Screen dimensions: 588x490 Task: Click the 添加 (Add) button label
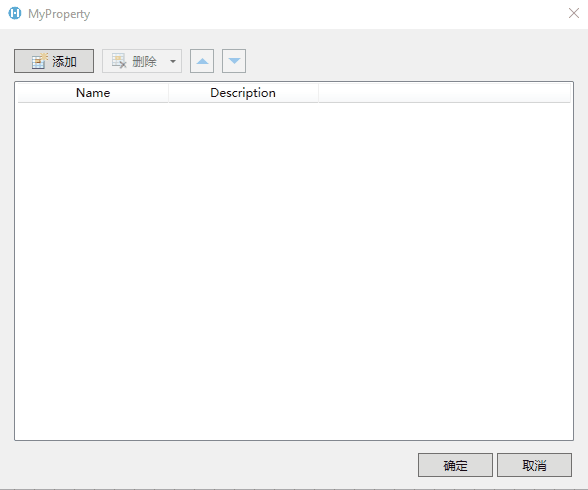point(64,61)
